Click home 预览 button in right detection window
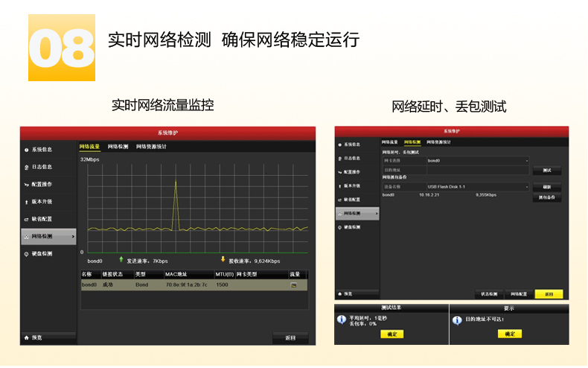Viewport: 588px width, 368px height. (357, 294)
